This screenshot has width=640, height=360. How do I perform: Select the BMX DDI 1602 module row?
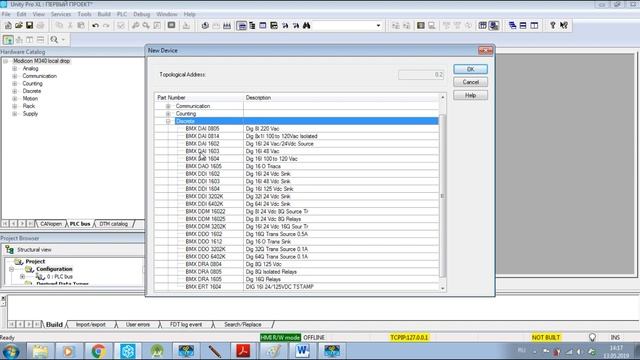[x=297, y=174]
